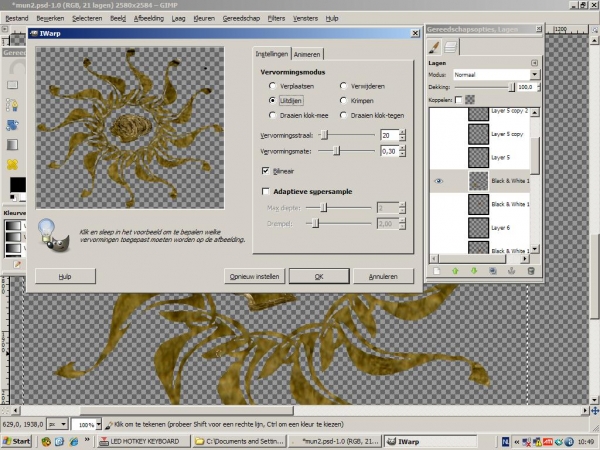The height and width of the screenshot is (450, 600).
Task: Select the Verplaatsen deform mode
Action: point(272,86)
